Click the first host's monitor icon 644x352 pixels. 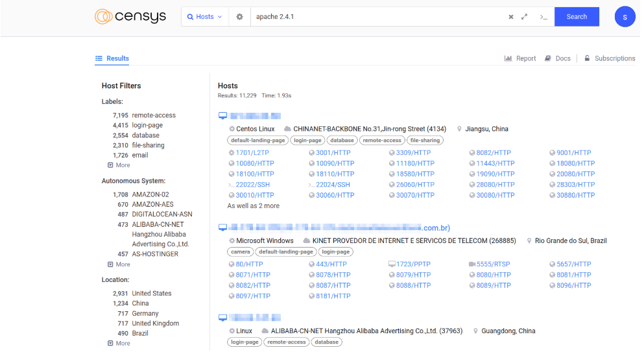222,116
